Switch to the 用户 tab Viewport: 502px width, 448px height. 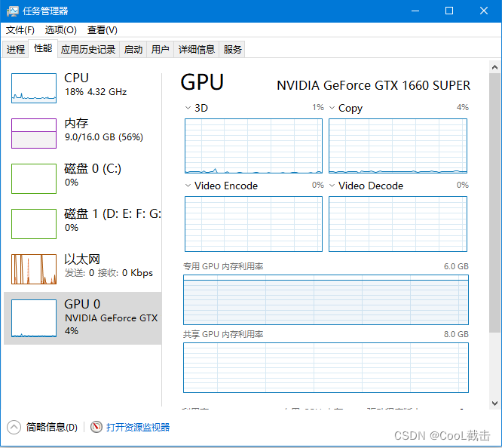click(160, 49)
